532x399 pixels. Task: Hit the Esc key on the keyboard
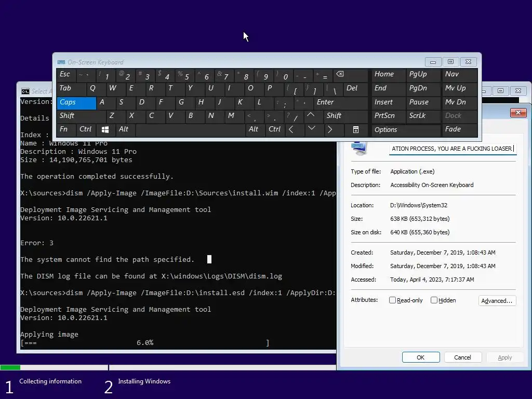click(x=66, y=75)
